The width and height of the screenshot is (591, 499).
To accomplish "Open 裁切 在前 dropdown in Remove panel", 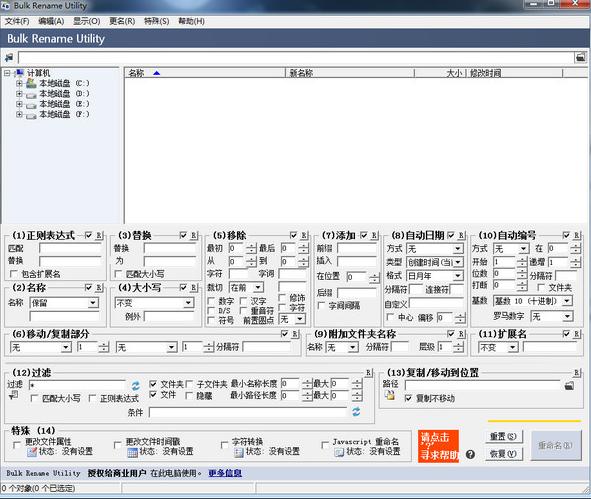I will pyautogui.click(x=246, y=288).
